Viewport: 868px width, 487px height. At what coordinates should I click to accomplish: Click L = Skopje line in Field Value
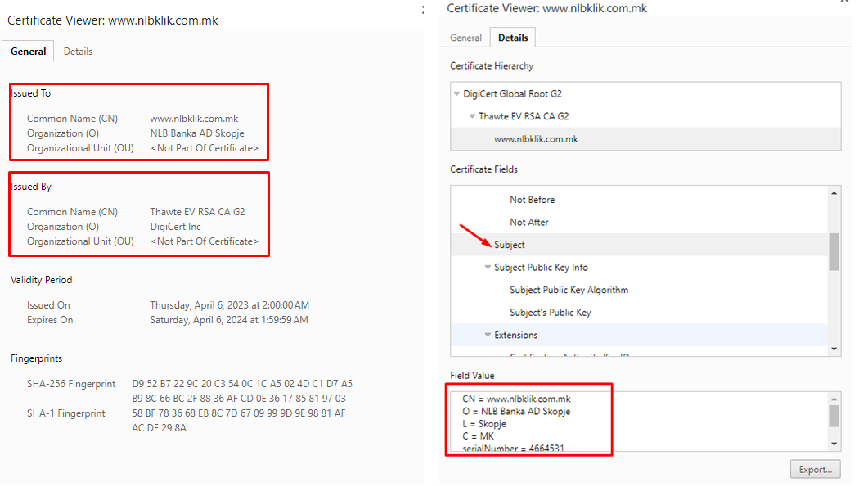click(484, 424)
